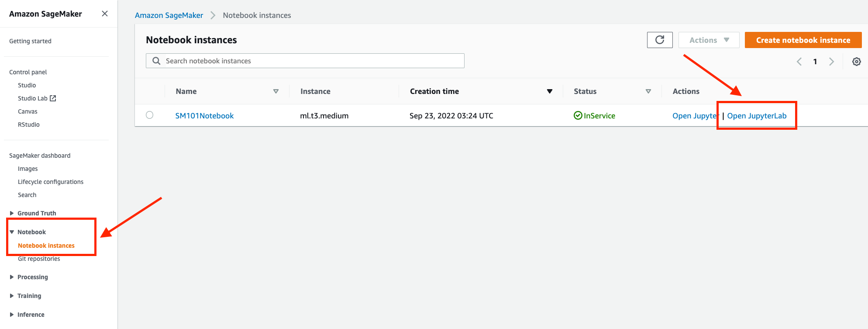Sort by Creation time arrow
Image resolution: width=868 pixels, height=329 pixels.
click(x=550, y=91)
